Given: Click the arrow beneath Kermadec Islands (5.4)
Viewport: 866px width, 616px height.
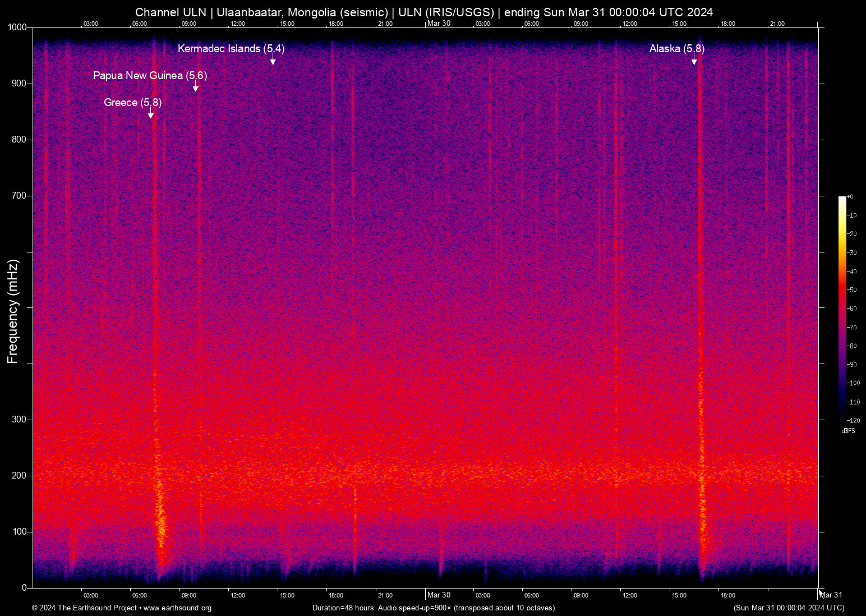Looking at the screenshot, I should pos(273,61).
